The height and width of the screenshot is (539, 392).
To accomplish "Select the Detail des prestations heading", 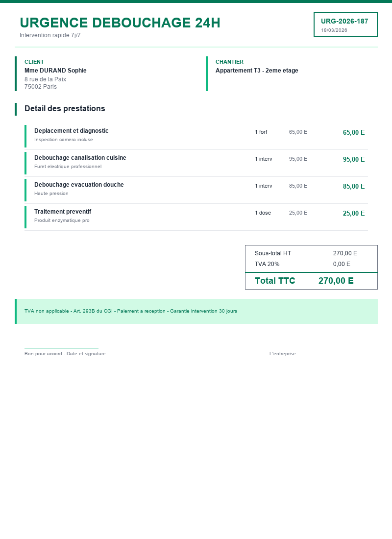I will 65,109.
